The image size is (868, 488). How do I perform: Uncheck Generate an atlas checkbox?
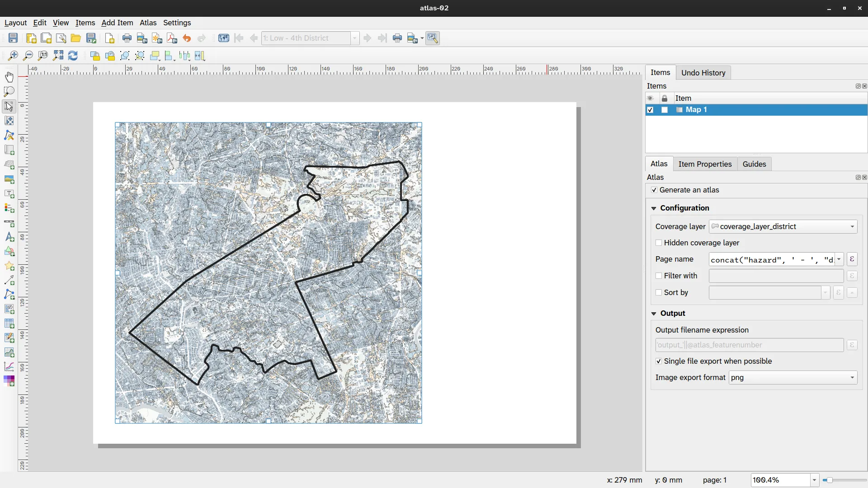654,190
